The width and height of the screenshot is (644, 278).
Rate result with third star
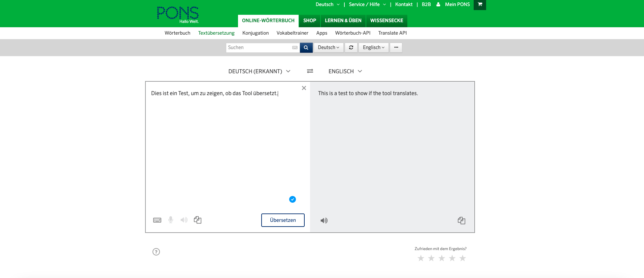tap(442, 258)
